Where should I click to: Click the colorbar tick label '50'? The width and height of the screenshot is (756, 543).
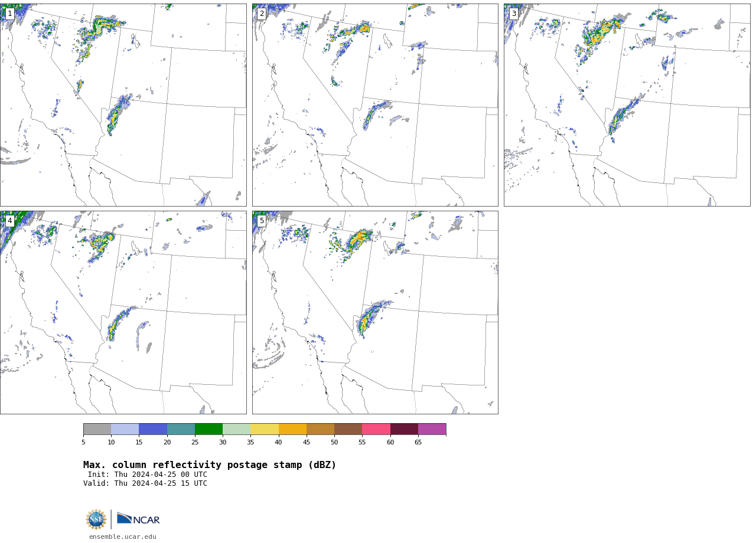(x=334, y=443)
